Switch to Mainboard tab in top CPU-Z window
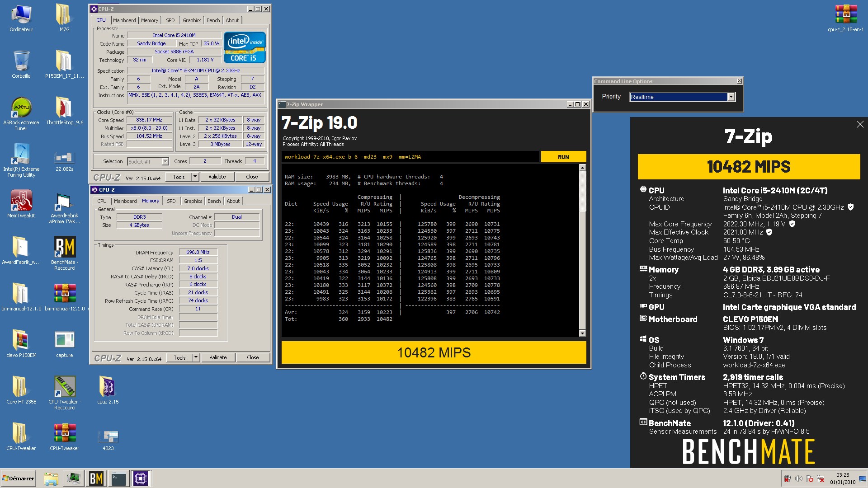868x488 pixels. (x=124, y=20)
